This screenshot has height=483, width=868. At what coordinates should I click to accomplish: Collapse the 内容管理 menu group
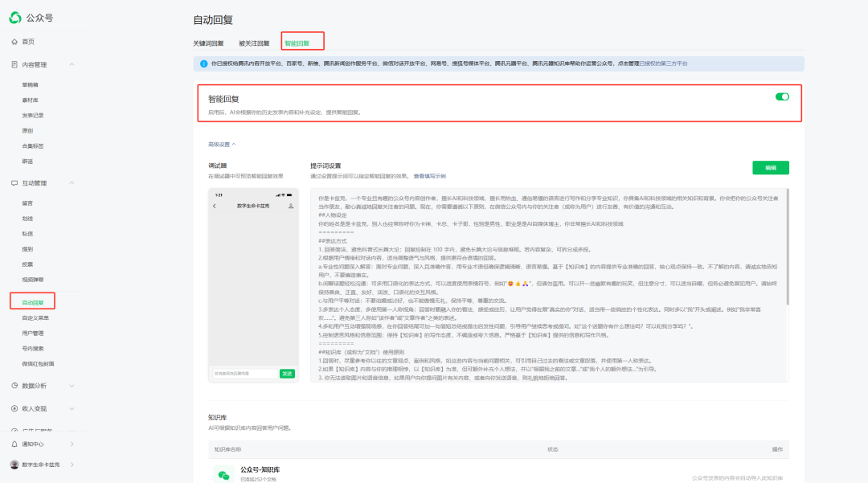tap(72, 64)
